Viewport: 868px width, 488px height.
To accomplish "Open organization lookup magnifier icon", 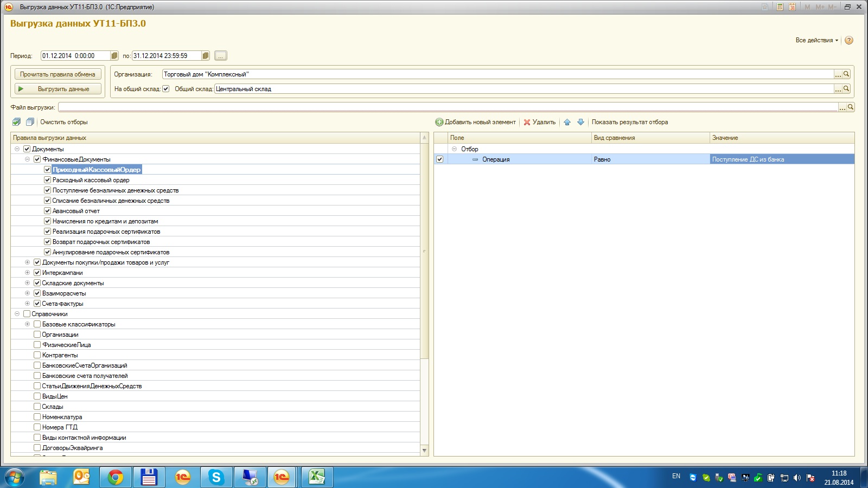I will 846,74.
